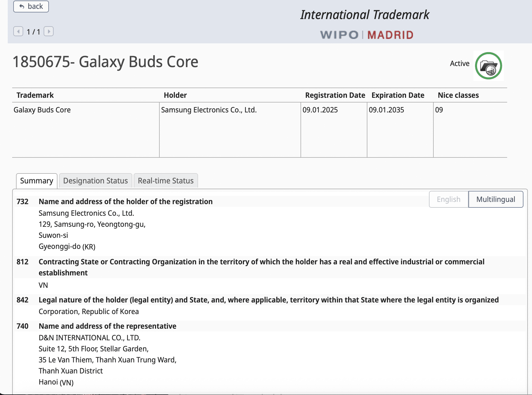
Task: Click the Active status folder icon
Action: click(x=488, y=66)
